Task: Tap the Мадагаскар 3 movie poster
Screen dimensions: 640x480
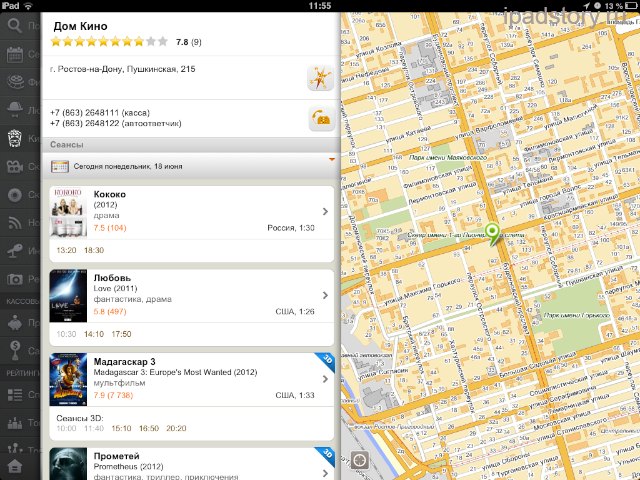Action: click(x=68, y=380)
